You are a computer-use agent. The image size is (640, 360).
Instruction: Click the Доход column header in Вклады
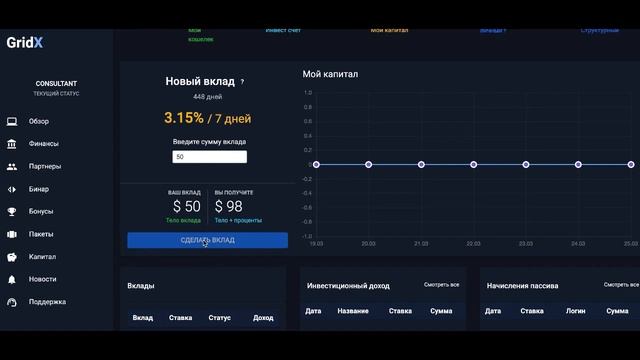263,318
